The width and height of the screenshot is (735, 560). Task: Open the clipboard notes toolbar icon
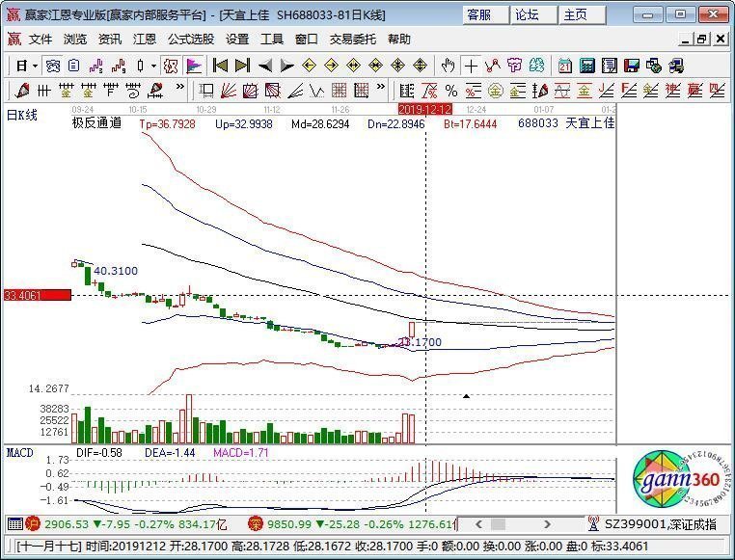[74, 66]
